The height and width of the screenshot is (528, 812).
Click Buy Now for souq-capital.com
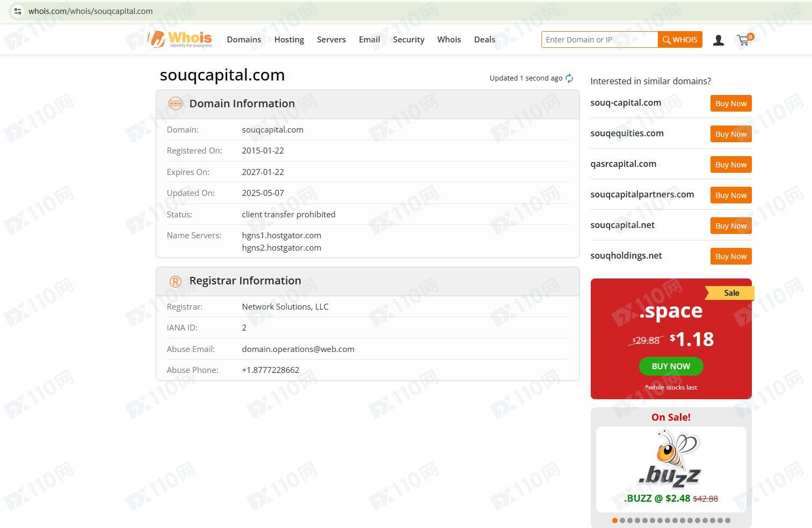[x=730, y=104]
